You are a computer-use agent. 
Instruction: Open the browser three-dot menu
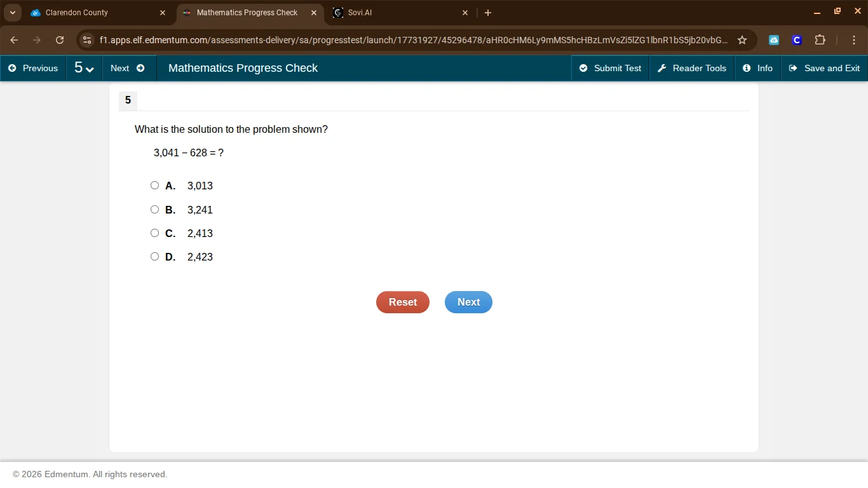tap(854, 39)
